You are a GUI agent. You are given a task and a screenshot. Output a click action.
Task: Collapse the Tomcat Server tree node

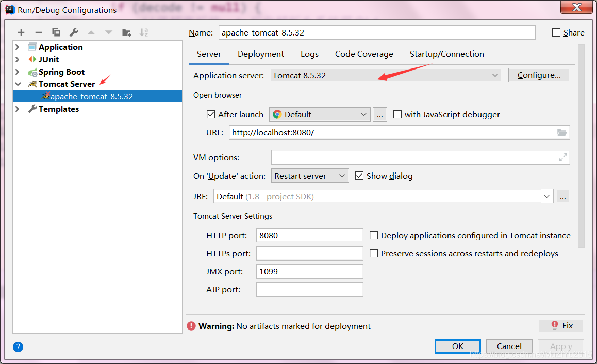[18, 84]
